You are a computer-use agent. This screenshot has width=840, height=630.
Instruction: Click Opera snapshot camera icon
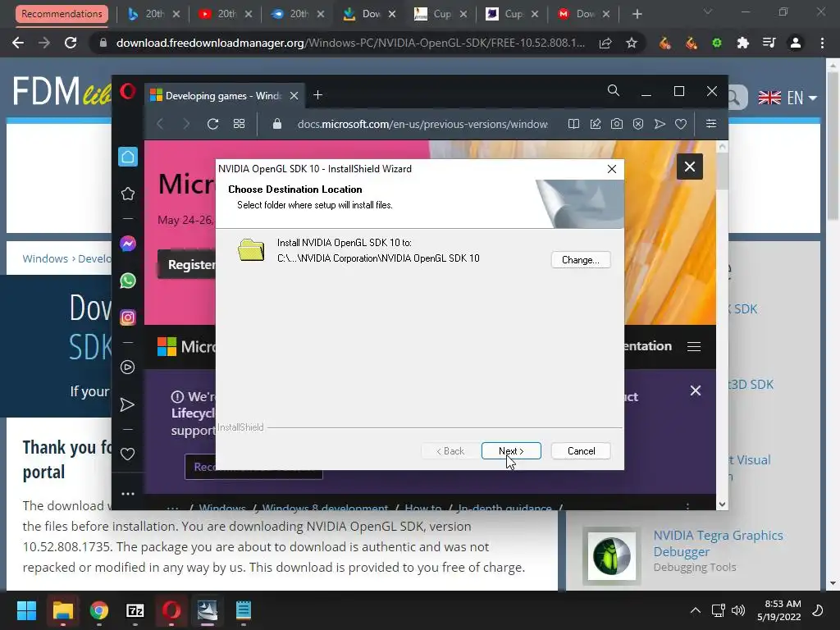pos(617,125)
